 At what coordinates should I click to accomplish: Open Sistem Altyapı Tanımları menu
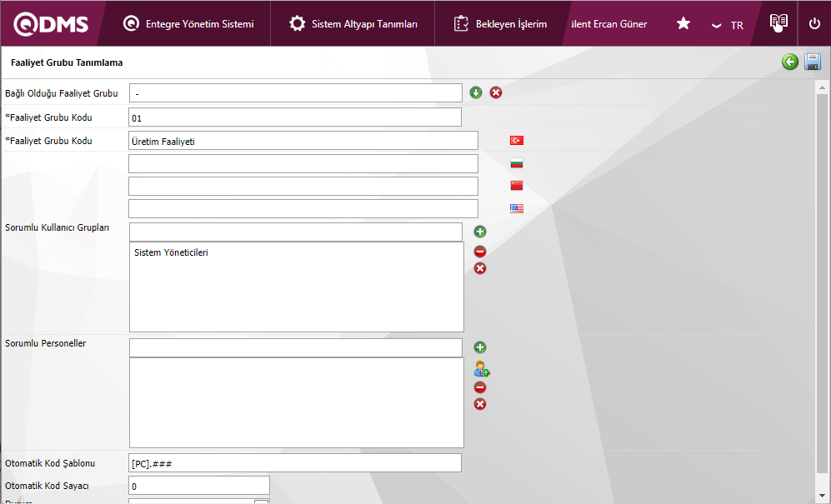[353, 24]
